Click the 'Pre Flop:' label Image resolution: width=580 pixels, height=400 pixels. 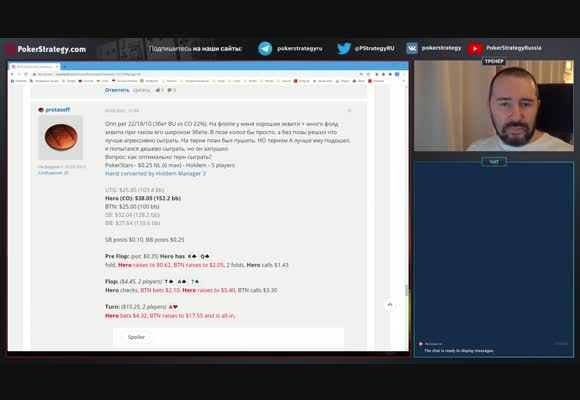117,256
